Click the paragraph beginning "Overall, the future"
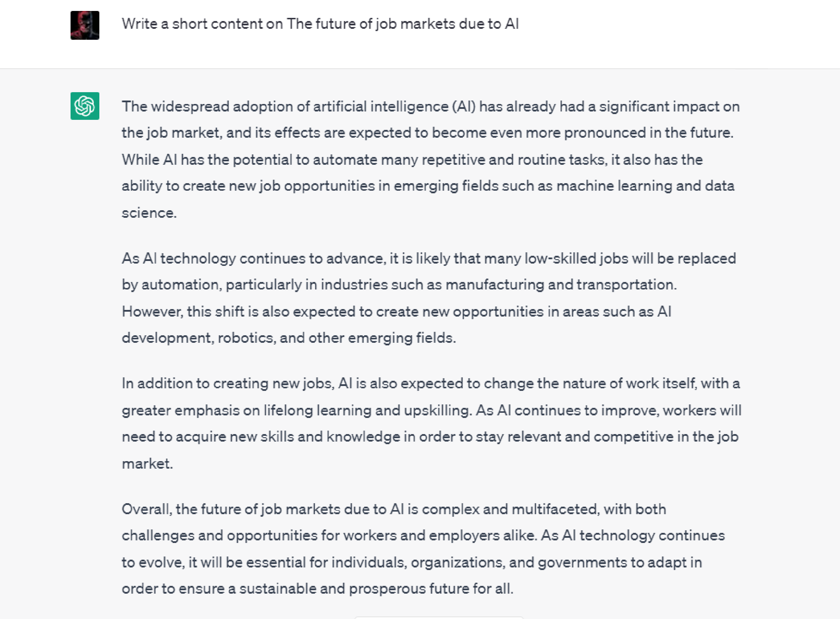The height and width of the screenshot is (619, 840). click(x=423, y=549)
